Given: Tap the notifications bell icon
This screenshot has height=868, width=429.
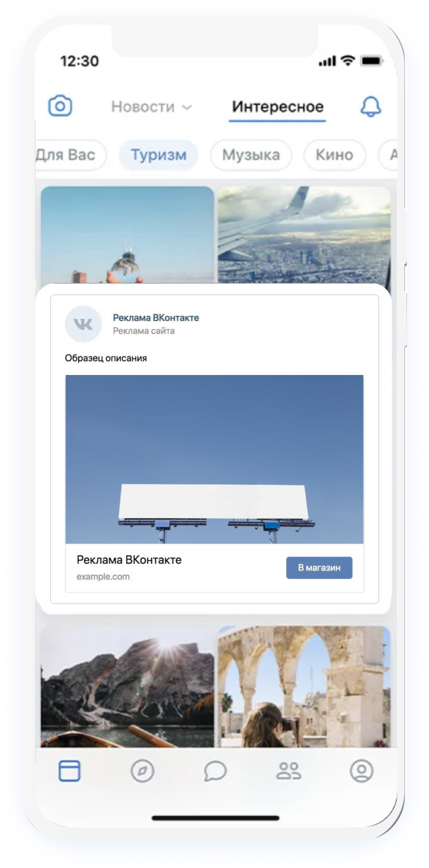Looking at the screenshot, I should (371, 106).
